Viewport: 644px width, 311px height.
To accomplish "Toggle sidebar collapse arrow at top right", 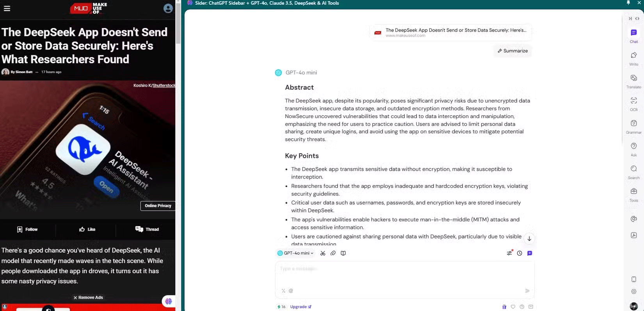I will [630, 18].
